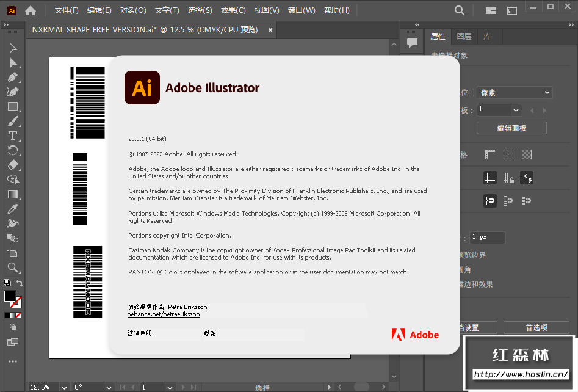Image resolution: width=578 pixels, height=392 pixels.
Task: Switch to the 库 tab
Action: click(x=487, y=37)
